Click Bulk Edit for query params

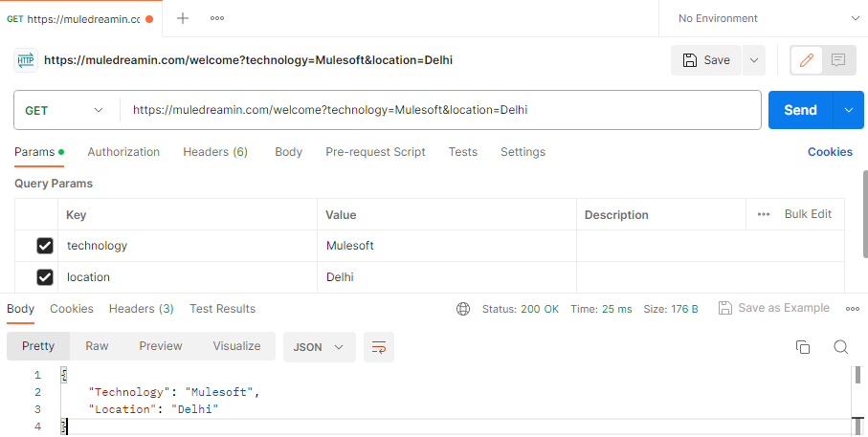pyautogui.click(x=808, y=214)
